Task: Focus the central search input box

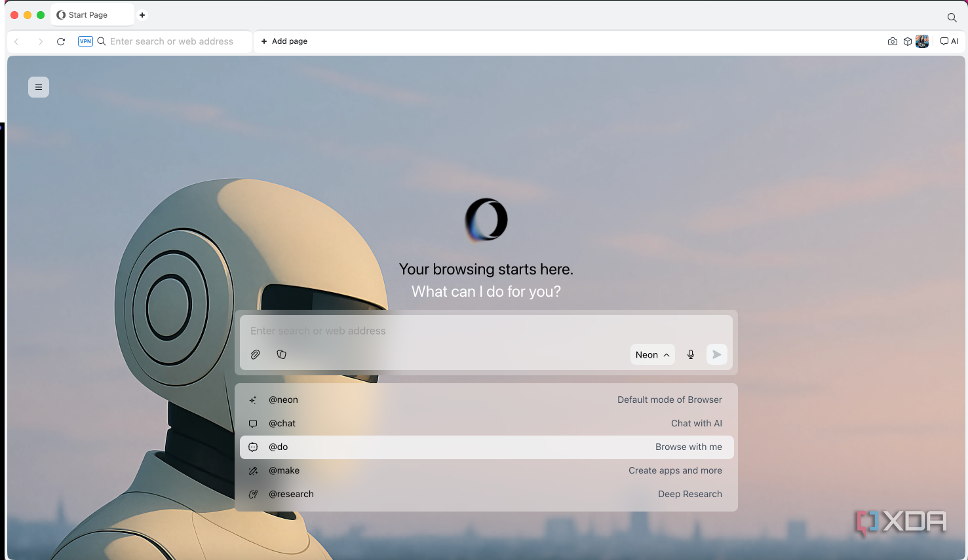Action: (486, 331)
